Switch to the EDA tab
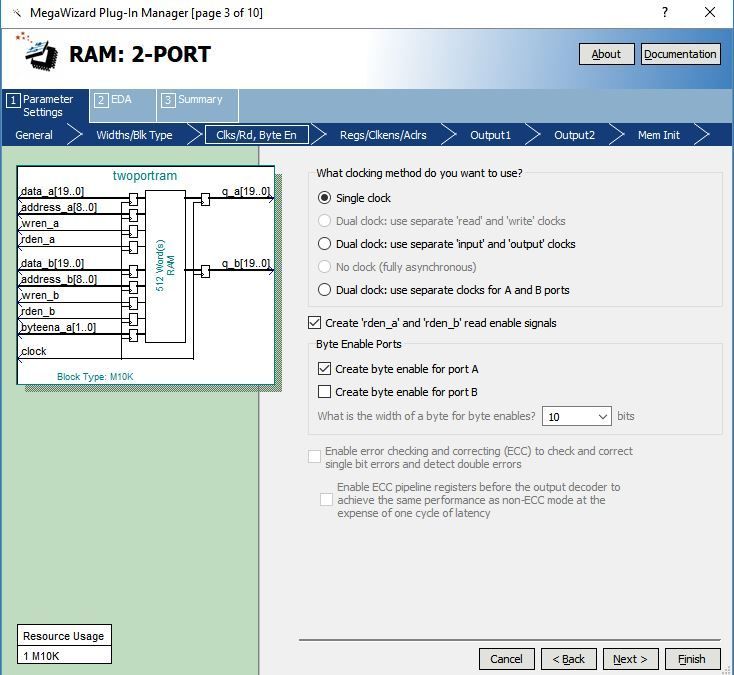The width and height of the screenshot is (734, 675). (122, 106)
